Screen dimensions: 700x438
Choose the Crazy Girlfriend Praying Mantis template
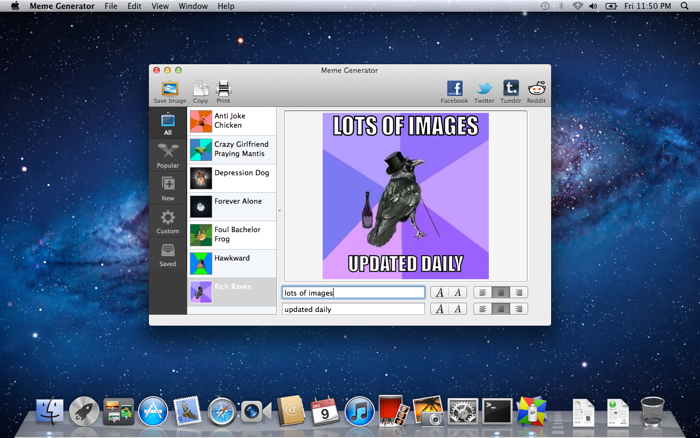click(232, 149)
